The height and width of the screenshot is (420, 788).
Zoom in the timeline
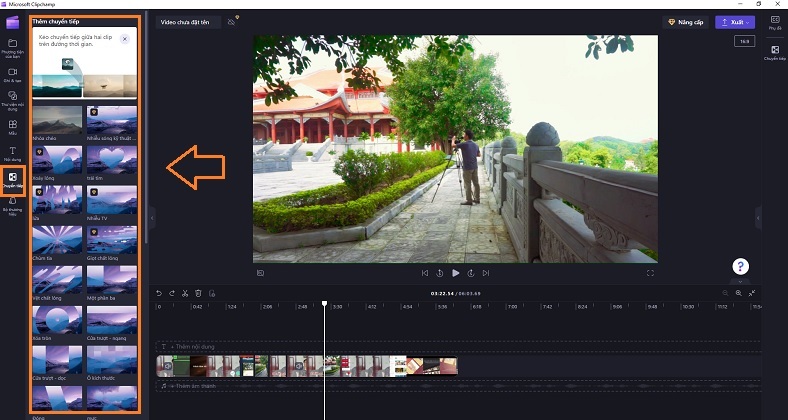pyautogui.click(x=739, y=293)
